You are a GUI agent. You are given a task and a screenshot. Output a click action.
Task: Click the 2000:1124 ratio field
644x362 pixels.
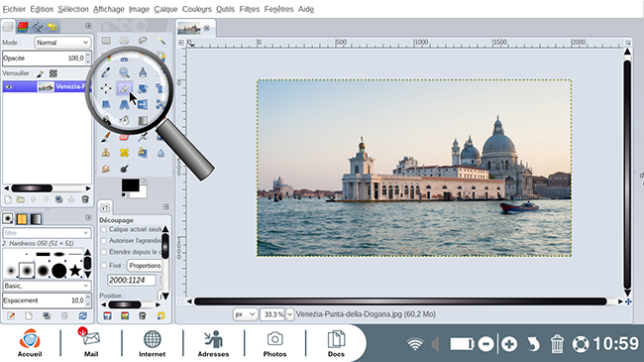point(132,280)
